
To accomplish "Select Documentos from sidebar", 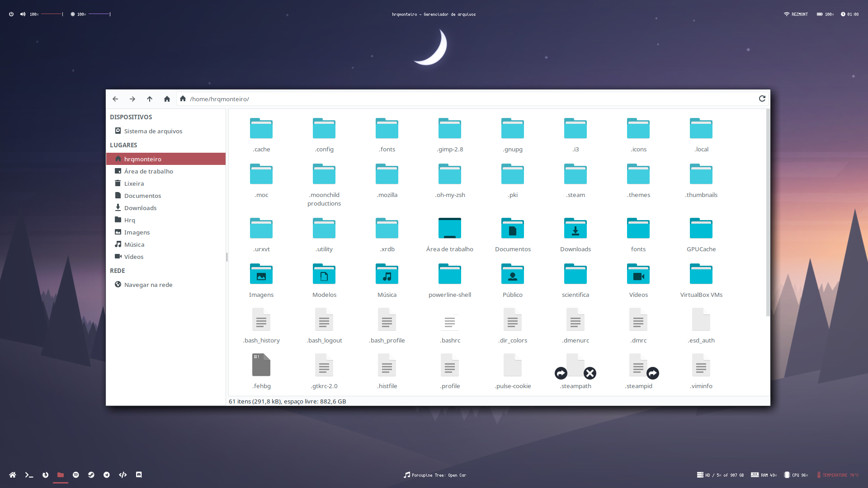I will pyautogui.click(x=142, y=196).
